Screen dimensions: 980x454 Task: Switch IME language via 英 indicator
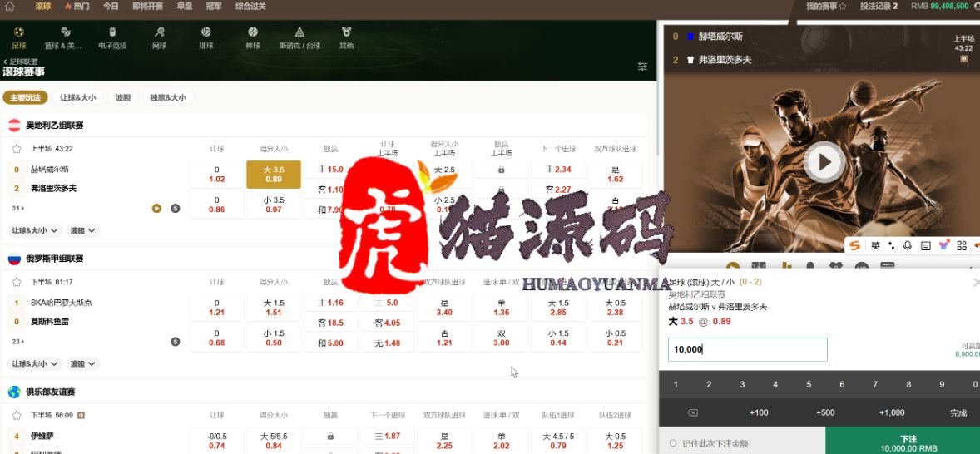click(x=876, y=246)
